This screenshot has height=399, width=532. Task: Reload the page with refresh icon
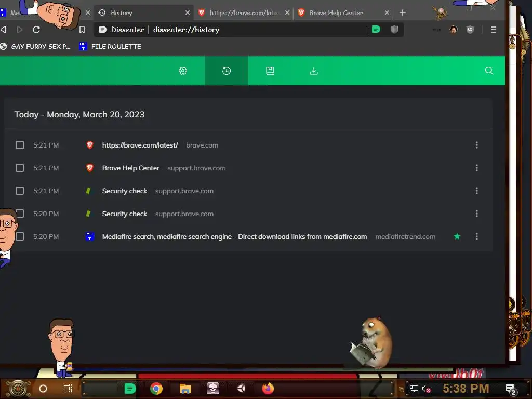point(36,30)
